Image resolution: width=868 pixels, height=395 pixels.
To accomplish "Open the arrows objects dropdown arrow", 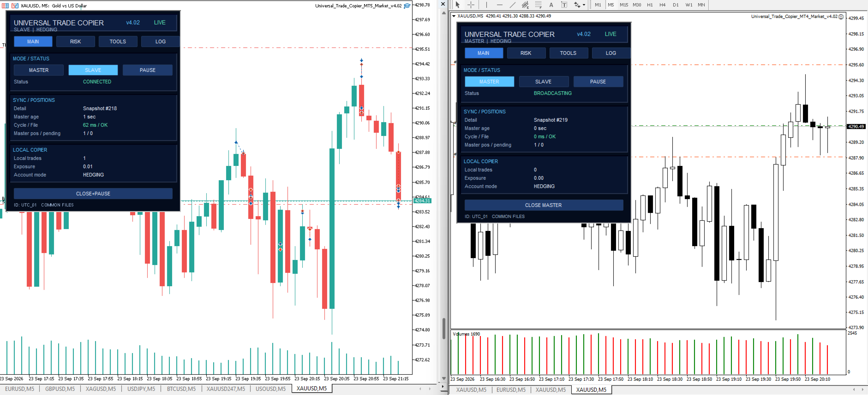I will point(584,5).
